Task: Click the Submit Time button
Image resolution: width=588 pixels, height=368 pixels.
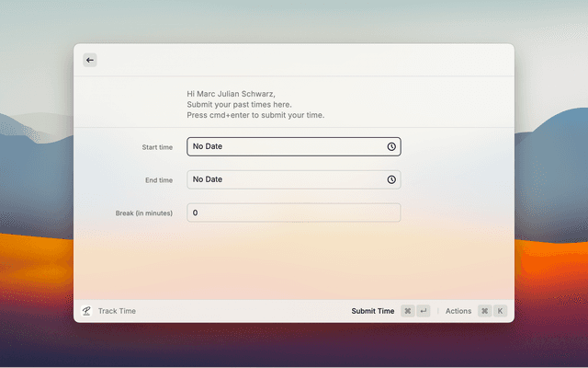Action: pyautogui.click(x=372, y=311)
